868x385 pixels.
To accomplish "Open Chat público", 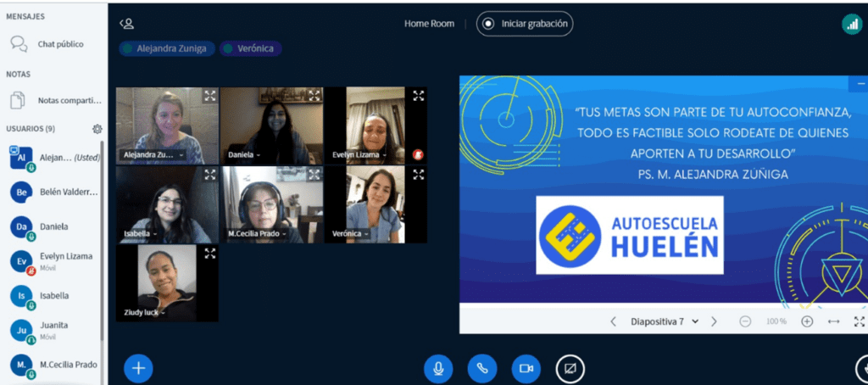I will click(x=59, y=44).
